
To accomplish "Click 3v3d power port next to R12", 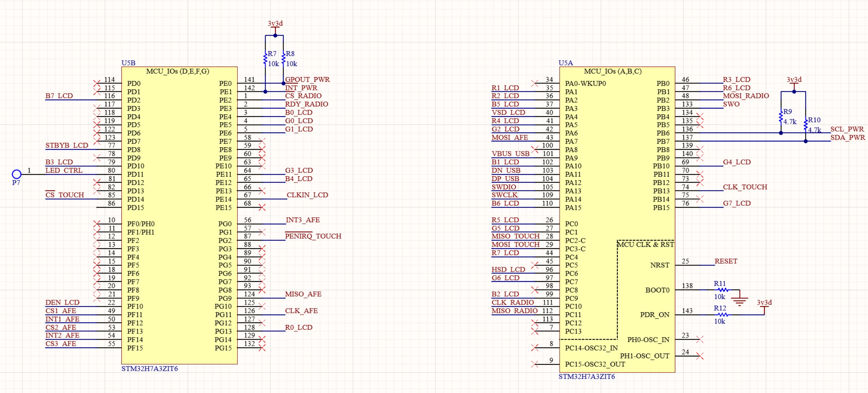I will point(764,305).
